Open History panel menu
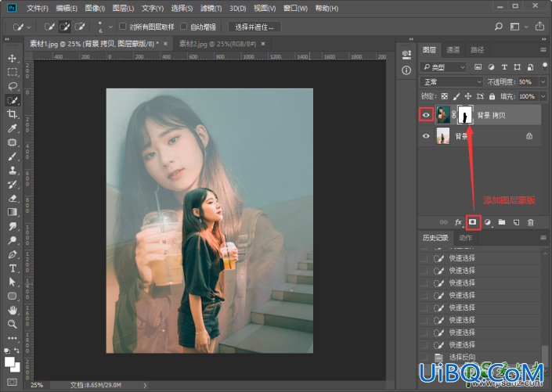Screen dimensions: 552x392 pyautogui.click(x=543, y=238)
